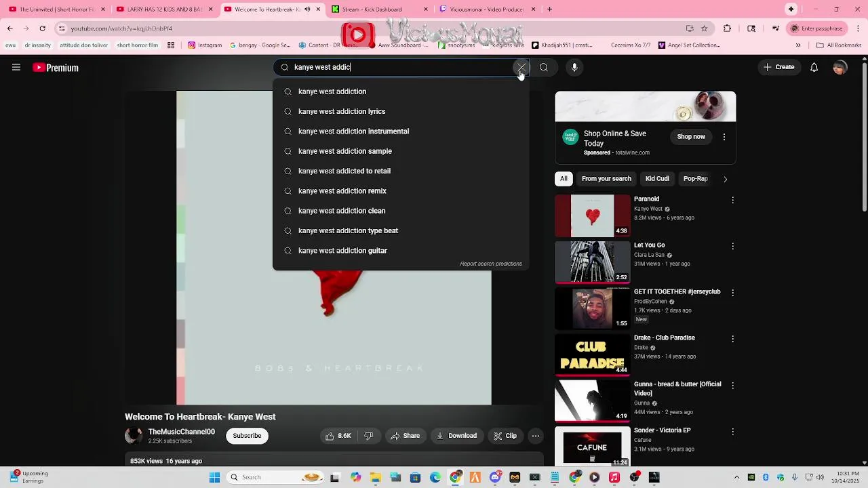
Task: Open options menu for Sonder Victoria EP
Action: point(732,432)
